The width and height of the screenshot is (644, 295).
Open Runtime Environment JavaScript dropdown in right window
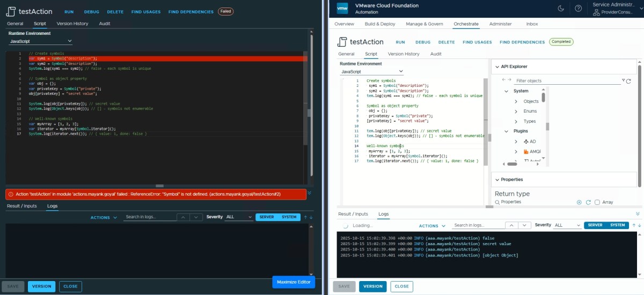coord(372,71)
